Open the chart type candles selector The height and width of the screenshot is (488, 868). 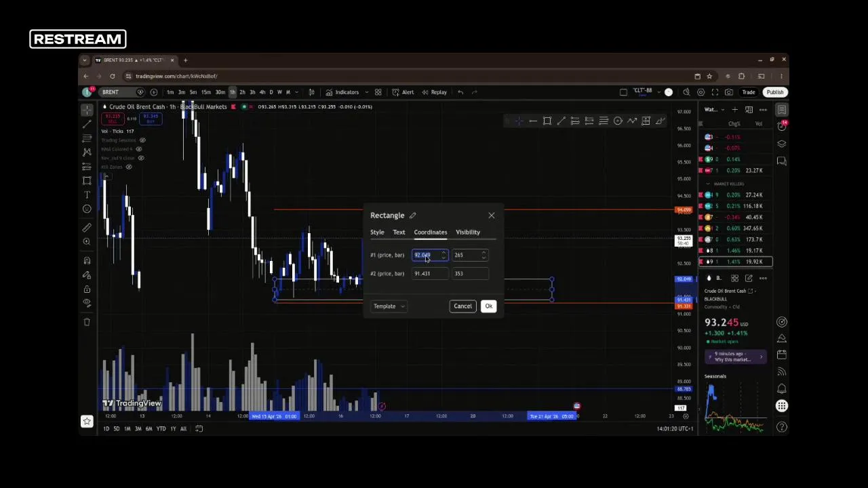[x=311, y=92]
